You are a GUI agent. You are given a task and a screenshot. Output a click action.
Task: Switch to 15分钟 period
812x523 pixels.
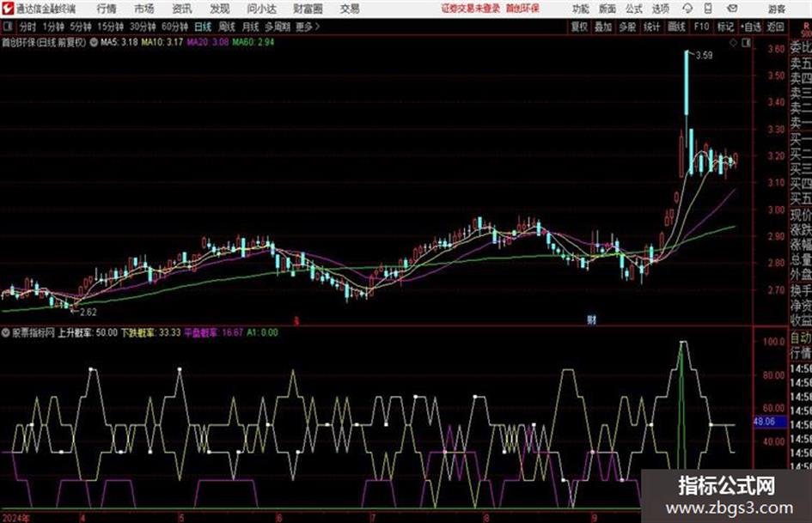tap(110, 27)
